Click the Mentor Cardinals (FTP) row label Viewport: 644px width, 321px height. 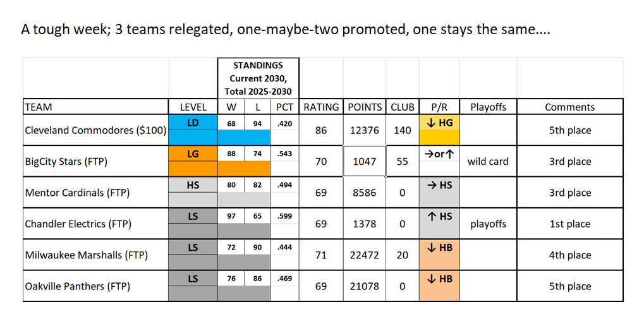[95, 193]
